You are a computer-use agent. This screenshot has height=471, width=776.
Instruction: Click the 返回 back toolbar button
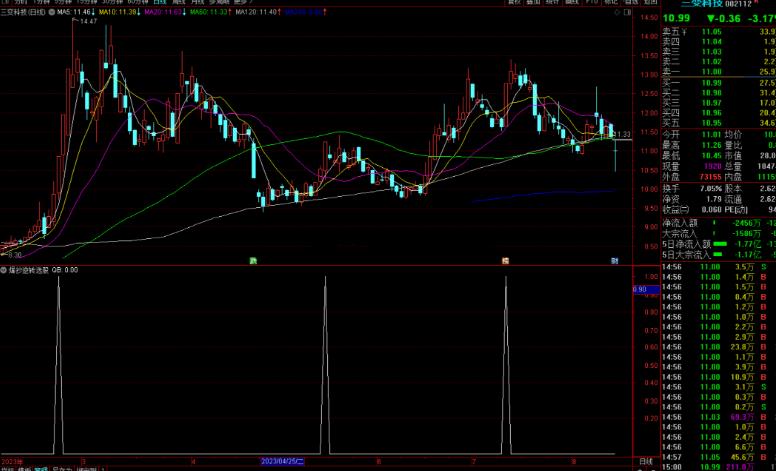coord(649,2)
